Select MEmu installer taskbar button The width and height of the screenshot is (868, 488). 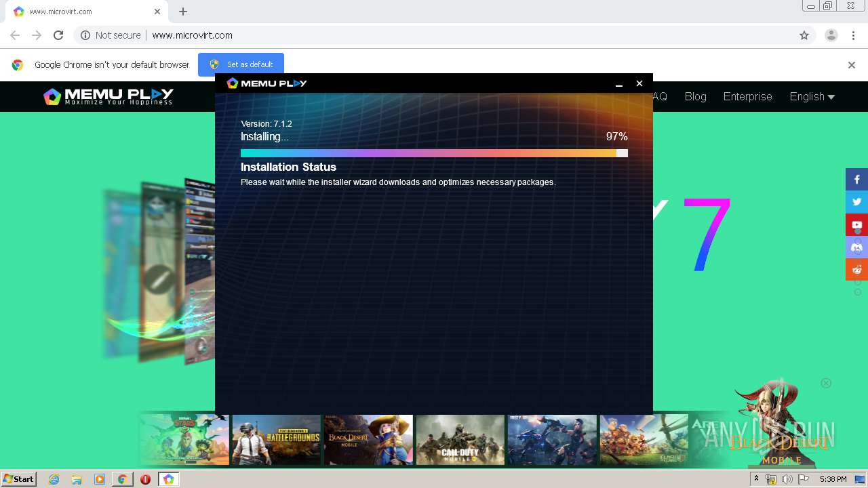pos(168,479)
